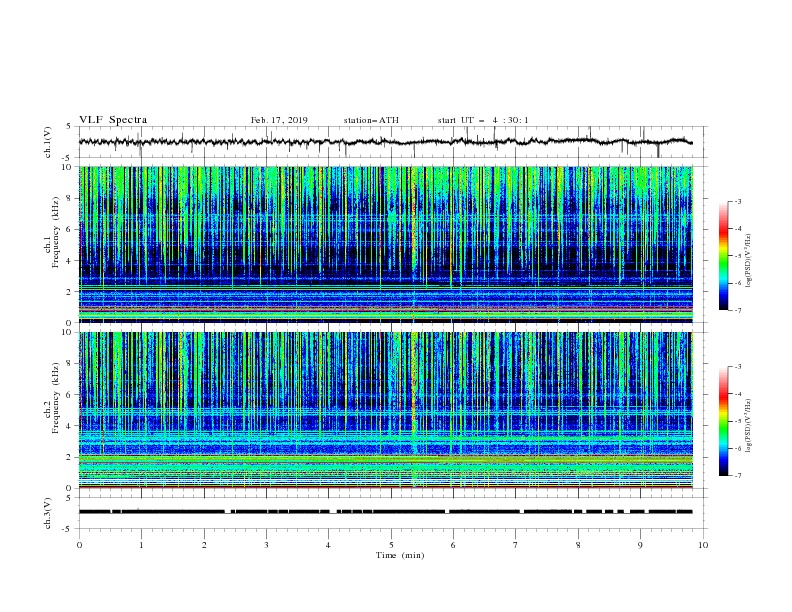The width and height of the screenshot is (792, 612).
Task: Click the ch.2 "Frequency (kHz)" axis label
Action: tap(56, 398)
